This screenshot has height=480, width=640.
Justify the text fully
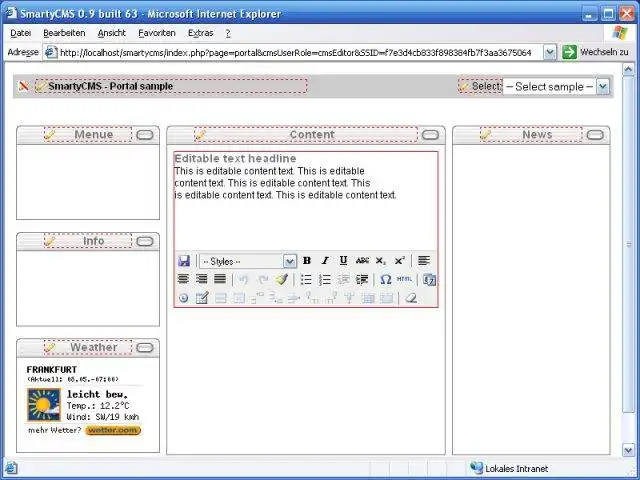[220, 279]
